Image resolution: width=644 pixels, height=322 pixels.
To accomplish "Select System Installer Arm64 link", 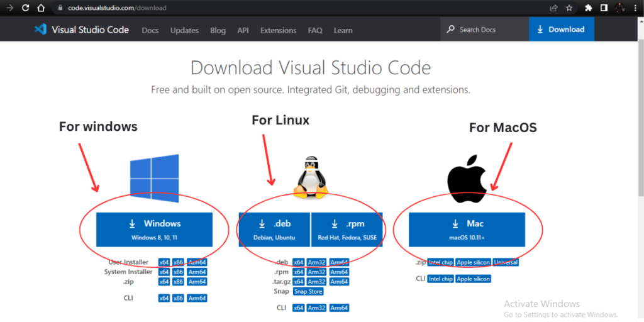I will point(197,272).
